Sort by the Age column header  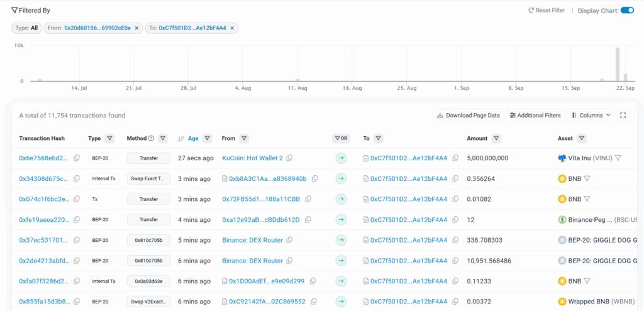(193, 138)
